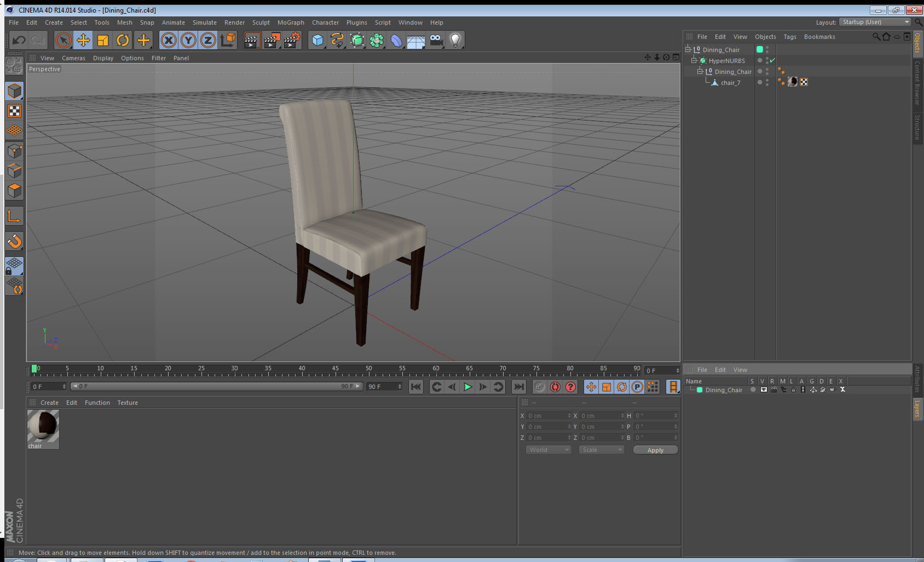Click the Dining_Chair green layer color swatch

(700, 390)
